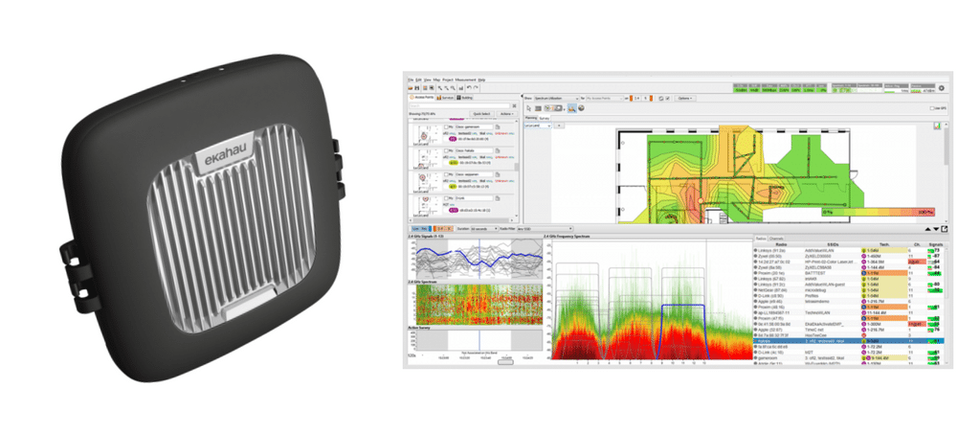Toggle the 2.4 GHz band button in visualization bar
The image size is (980, 434).
(x=635, y=98)
